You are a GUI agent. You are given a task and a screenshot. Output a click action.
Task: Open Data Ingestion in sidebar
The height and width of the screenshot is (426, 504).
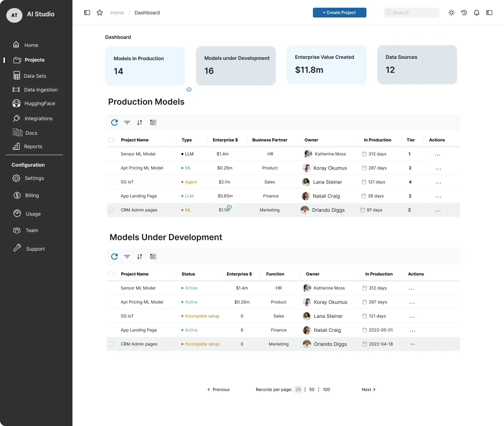41,90
